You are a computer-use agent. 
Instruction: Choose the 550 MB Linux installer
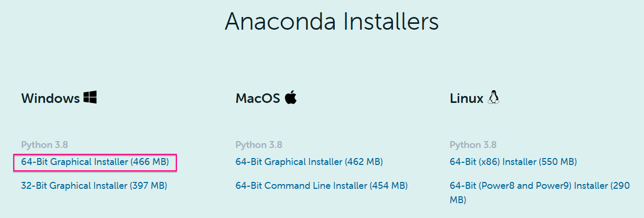513,162
